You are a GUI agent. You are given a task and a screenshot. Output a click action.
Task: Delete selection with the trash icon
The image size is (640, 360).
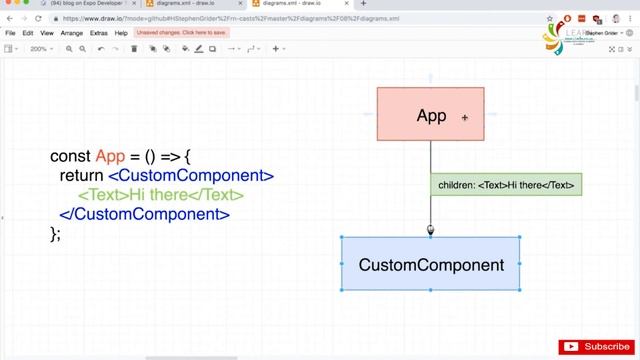coord(134,49)
